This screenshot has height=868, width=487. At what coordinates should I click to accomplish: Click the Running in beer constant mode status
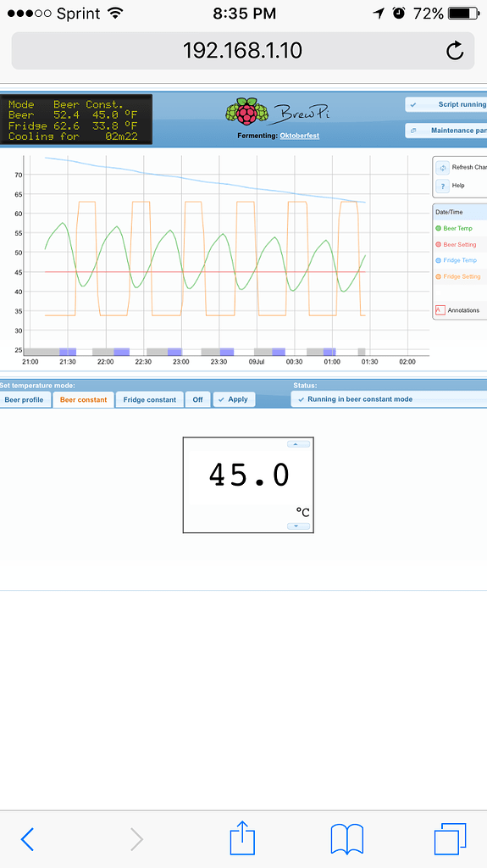(x=389, y=399)
